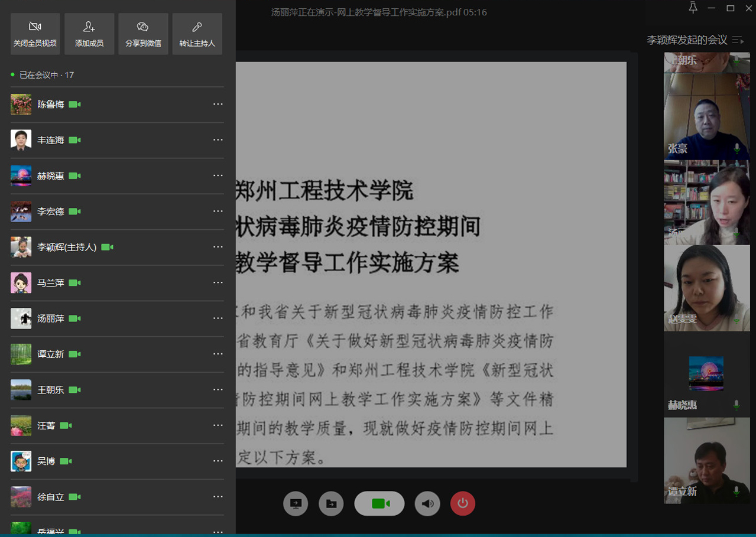Click 李宏德's avatar in participant list

[21, 211]
